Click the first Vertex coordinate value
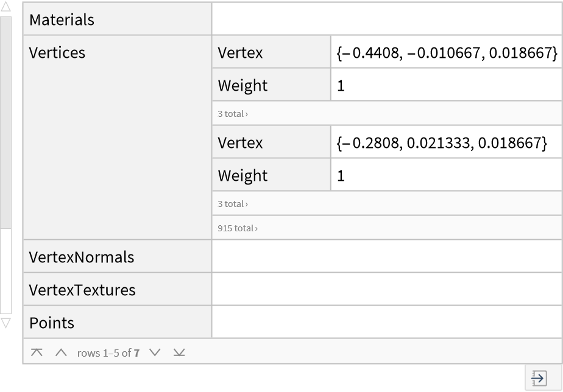Screen dimensions: 563x392 [x=446, y=53]
